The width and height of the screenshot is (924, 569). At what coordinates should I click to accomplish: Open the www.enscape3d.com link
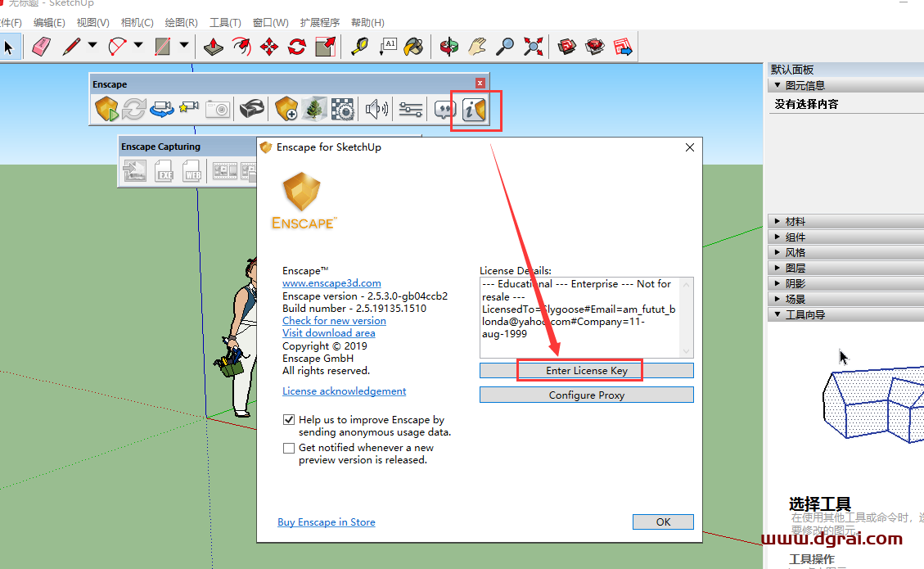(331, 283)
